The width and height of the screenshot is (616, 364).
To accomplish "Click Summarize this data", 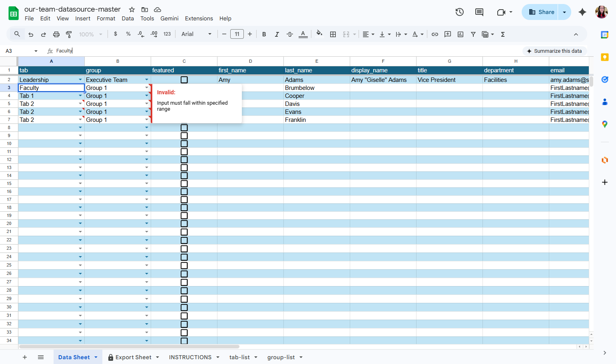I will click(554, 51).
